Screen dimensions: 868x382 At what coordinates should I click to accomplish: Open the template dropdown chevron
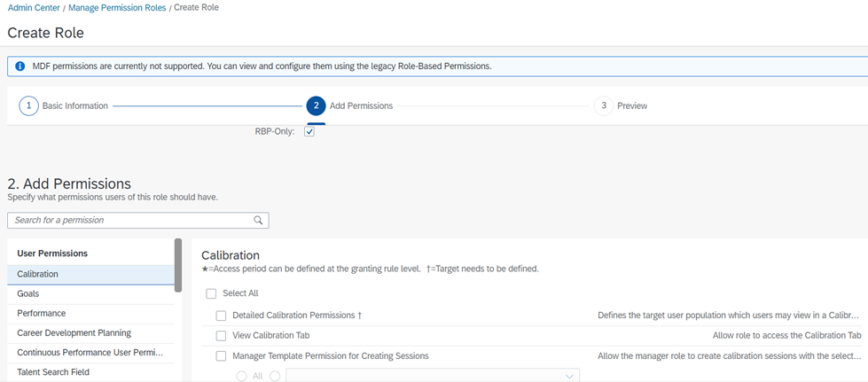[569, 376]
